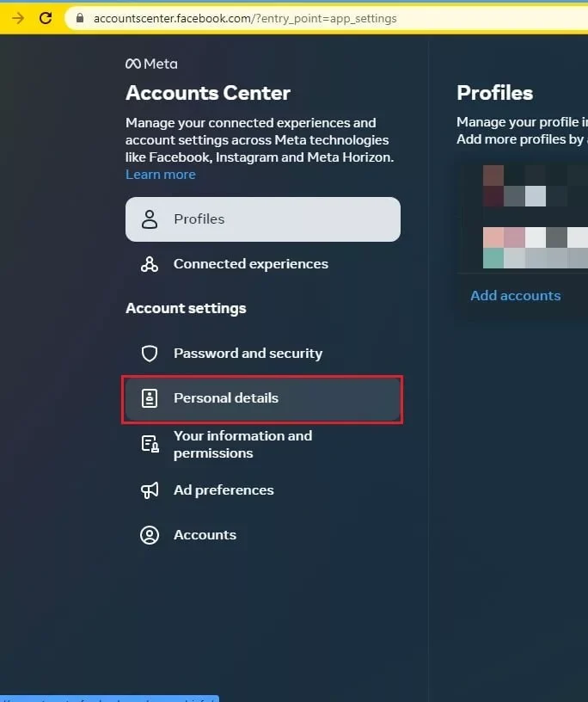Viewport: 588px width, 702px height.
Task: Click the information and permissions document icon
Action: pyautogui.click(x=150, y=444)
